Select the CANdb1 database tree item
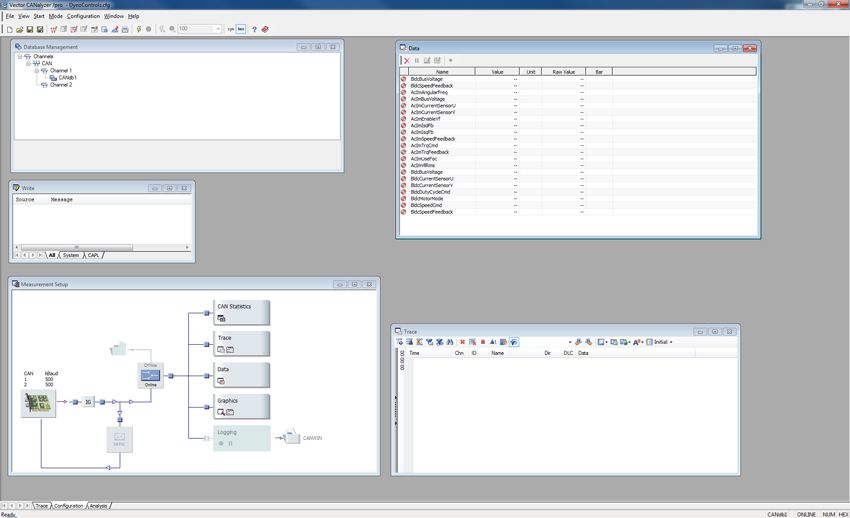This screenshot has width=850, height=518. [66, 77]
